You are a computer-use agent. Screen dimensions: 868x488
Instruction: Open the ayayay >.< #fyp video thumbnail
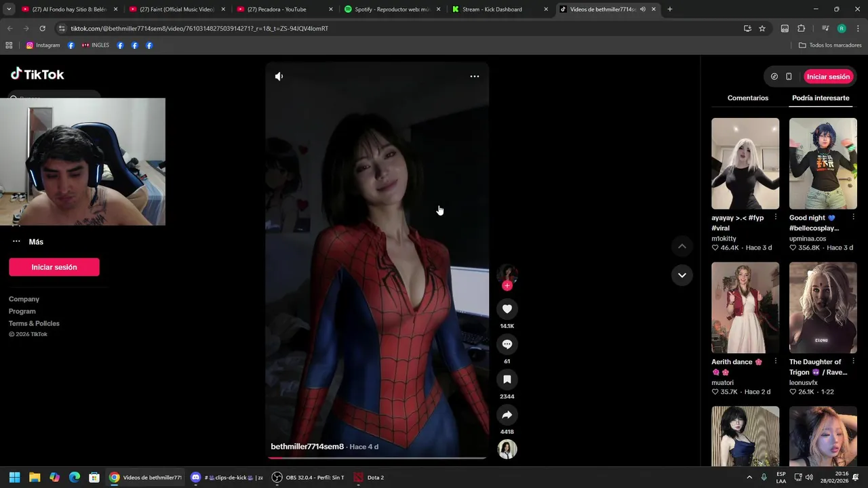745,163
